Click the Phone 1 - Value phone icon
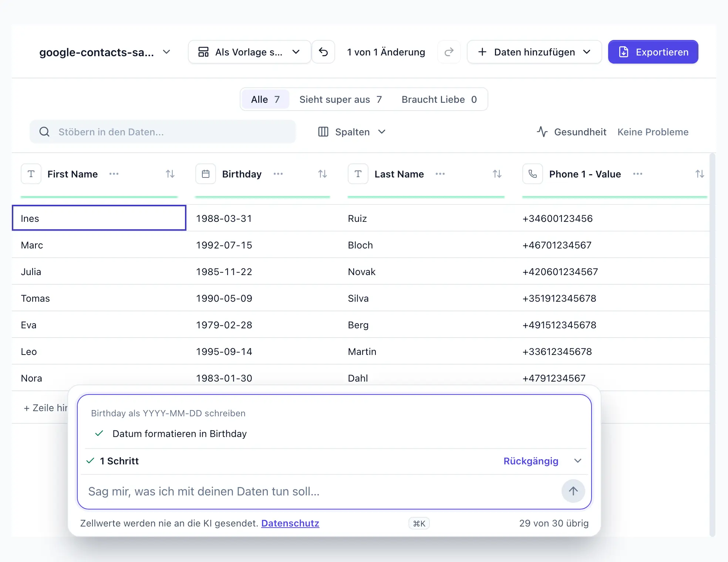Image resolution: width=728 pixels, height=562 pixels. coord(533,174)
